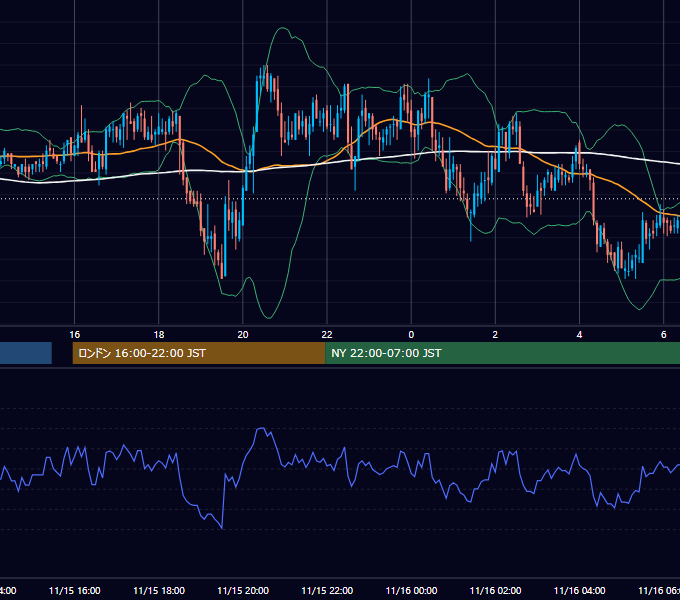This screenshot has height=600, width=680.
Task: Click the hour label 2 under price chart
Action: coord(495,334)
